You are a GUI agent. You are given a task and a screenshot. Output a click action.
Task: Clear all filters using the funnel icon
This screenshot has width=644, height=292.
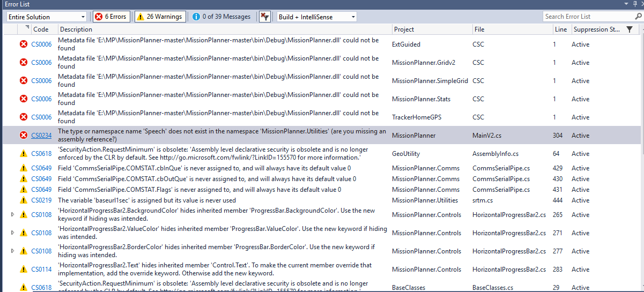tap(264, 17)
